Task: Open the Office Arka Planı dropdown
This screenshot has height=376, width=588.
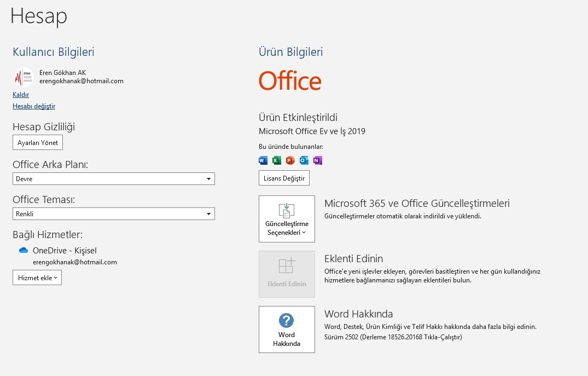Action: 114,178
